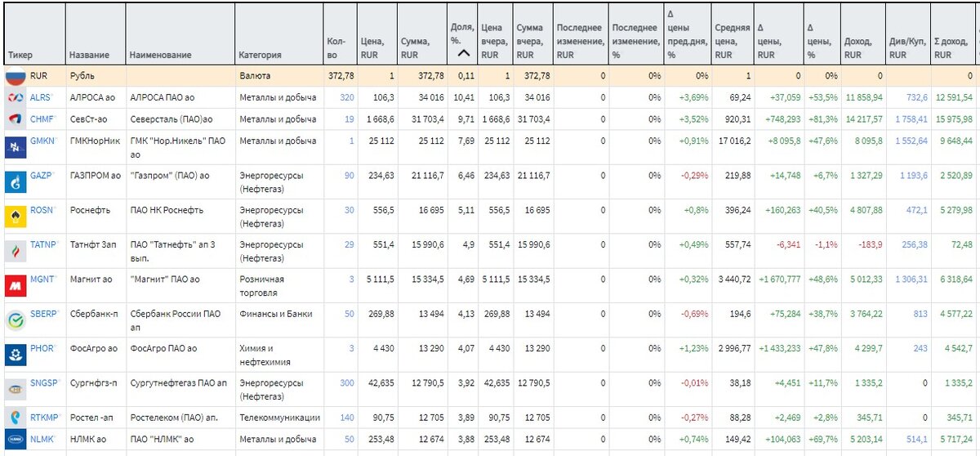Click the Russian flag icon for RUR
Screen dimensions: 980x456
coord(16,78)
